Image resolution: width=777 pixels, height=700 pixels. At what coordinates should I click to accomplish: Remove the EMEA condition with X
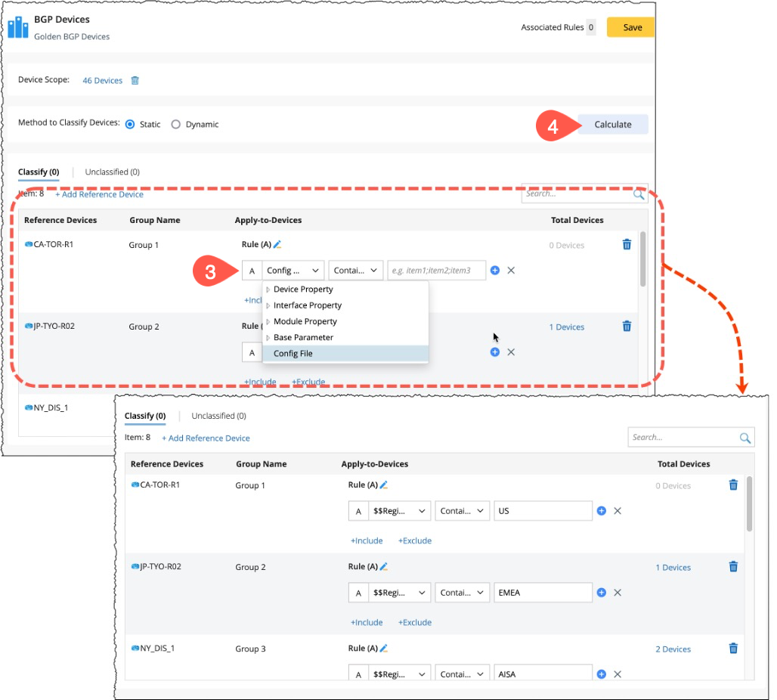tap(618, 593)
